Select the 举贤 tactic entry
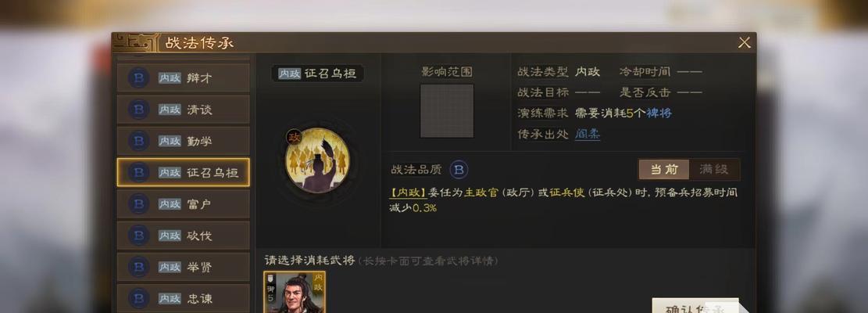This screenshot has height=313, width=868. click(184, 267)
